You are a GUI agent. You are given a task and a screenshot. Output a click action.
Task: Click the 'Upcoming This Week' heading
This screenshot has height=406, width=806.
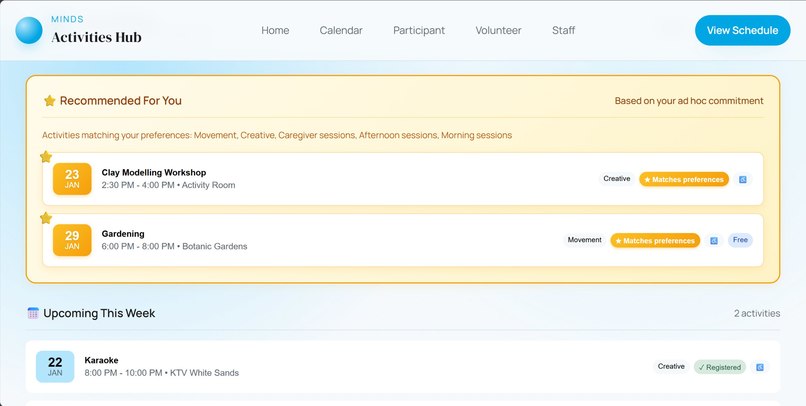(99, 313)
